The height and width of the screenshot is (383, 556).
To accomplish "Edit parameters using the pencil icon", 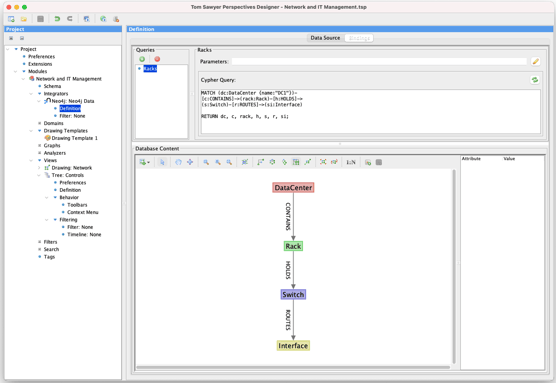I will [x=535, y=61].
